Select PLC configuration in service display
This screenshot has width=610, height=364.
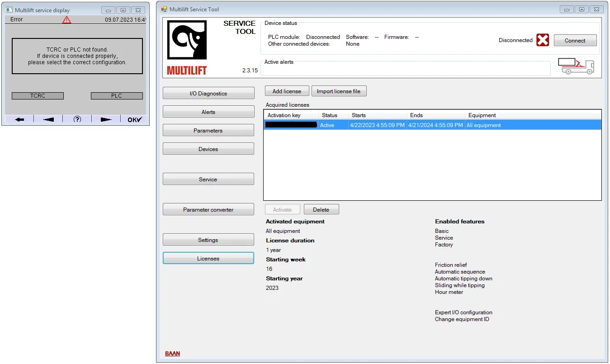pyautogui.click(x=117, y=96)
